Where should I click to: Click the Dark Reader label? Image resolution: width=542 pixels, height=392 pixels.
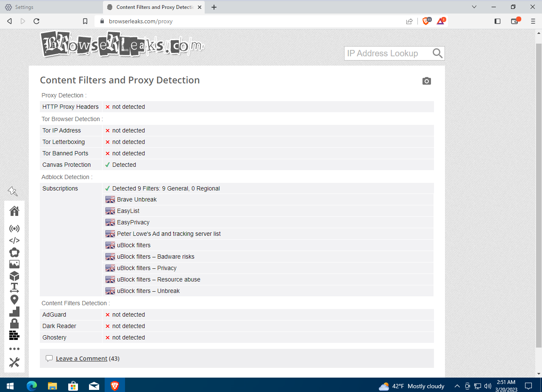[59, 326]
